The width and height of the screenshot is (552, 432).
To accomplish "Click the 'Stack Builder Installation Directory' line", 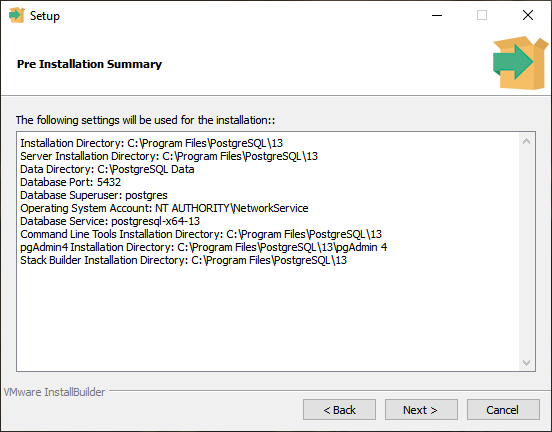I will pyautogui.click(x=183, y=261).
